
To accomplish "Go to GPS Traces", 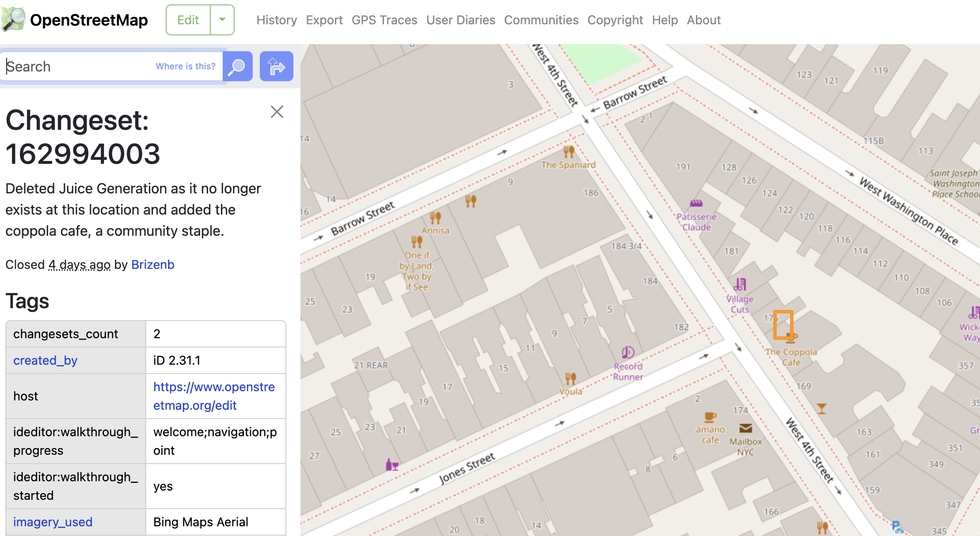I will pyautogui.click(x=384, y=20).
